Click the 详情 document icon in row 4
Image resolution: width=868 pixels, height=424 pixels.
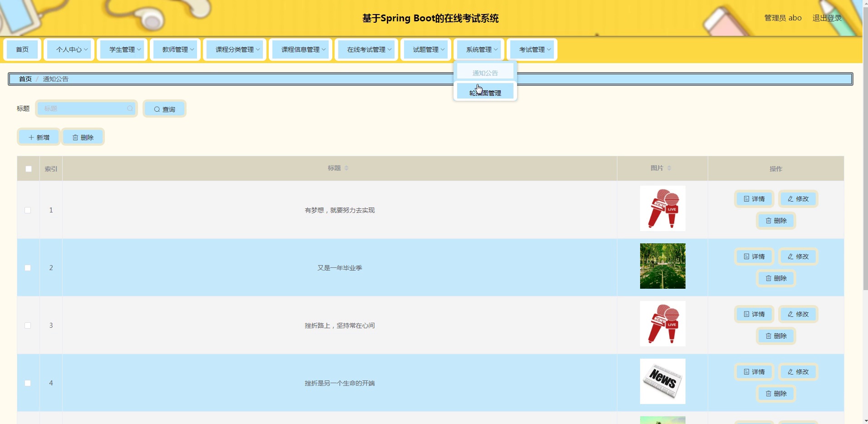click(x=746, y=372)
